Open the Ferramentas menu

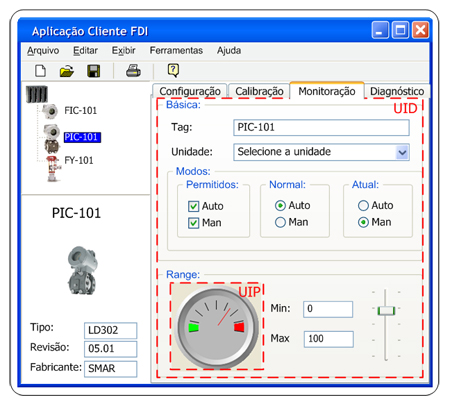[x=176, y=50]
